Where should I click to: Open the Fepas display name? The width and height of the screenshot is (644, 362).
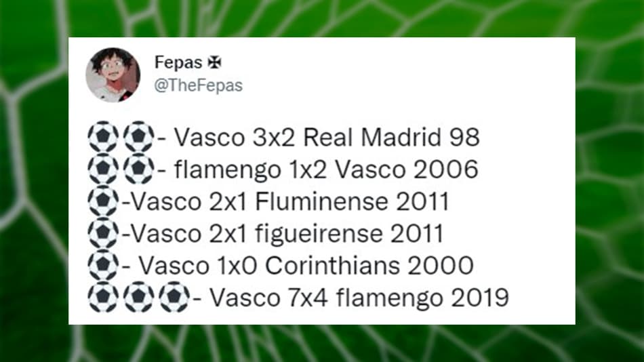178,62
